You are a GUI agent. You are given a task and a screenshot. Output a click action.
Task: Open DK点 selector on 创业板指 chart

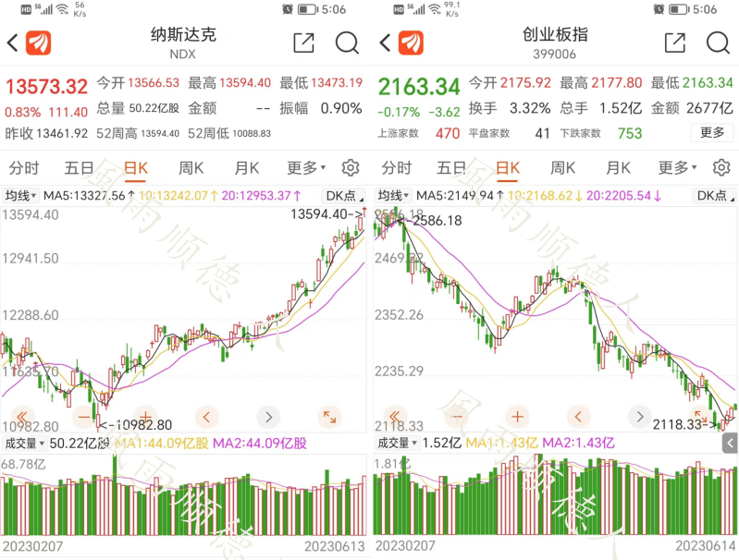[715, 196]
